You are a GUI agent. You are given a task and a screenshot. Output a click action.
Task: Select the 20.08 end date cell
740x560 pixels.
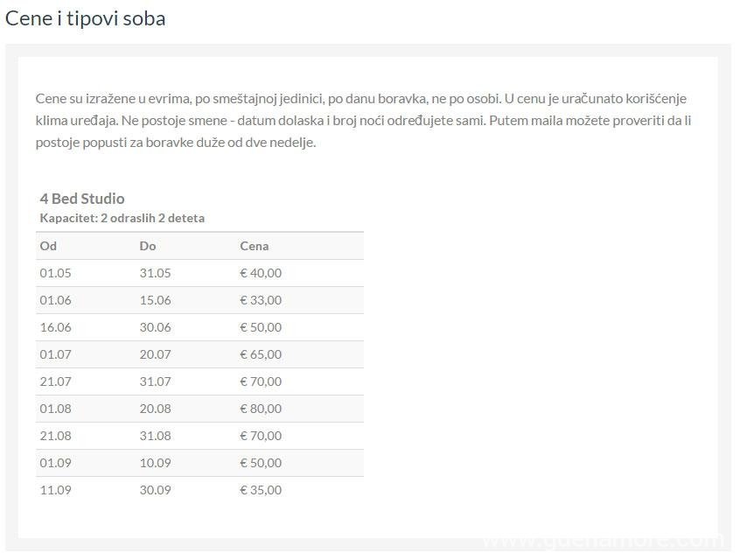156,409
